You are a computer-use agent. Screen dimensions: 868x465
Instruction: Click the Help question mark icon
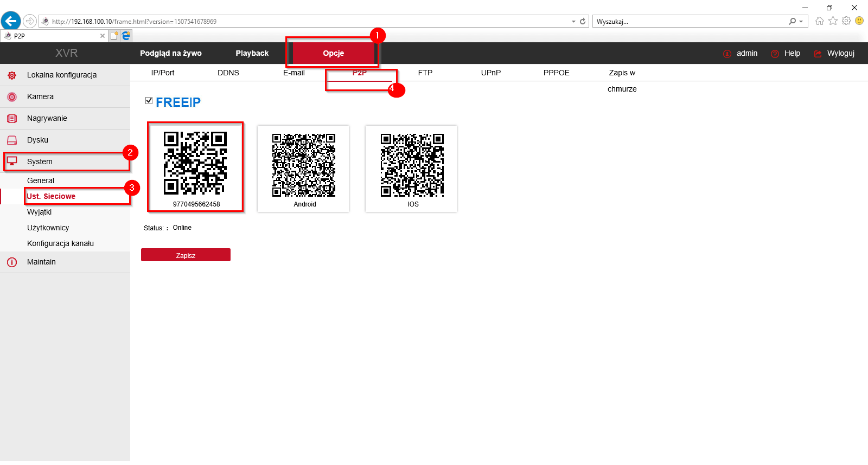[x=775, y=54]
